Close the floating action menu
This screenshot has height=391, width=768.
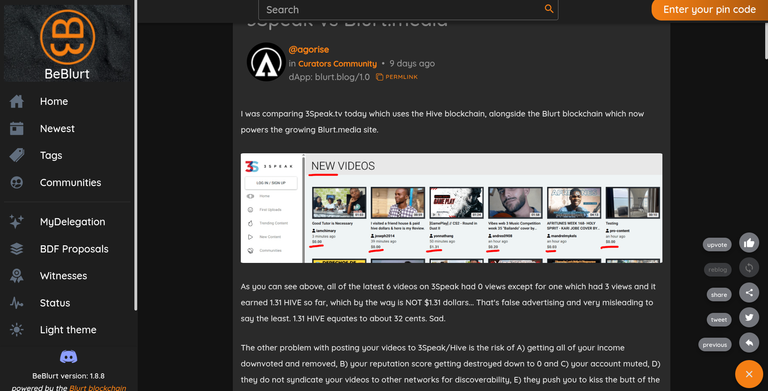click(749, 374)
